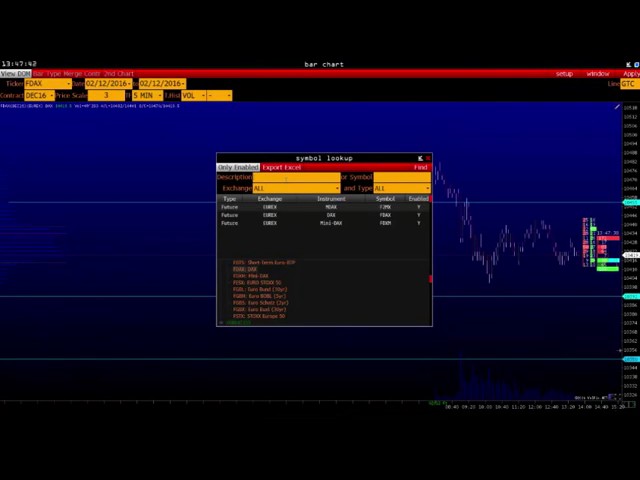Click the Find button in symbol lookup
This screenshot has height=480, width=640.
420,167
